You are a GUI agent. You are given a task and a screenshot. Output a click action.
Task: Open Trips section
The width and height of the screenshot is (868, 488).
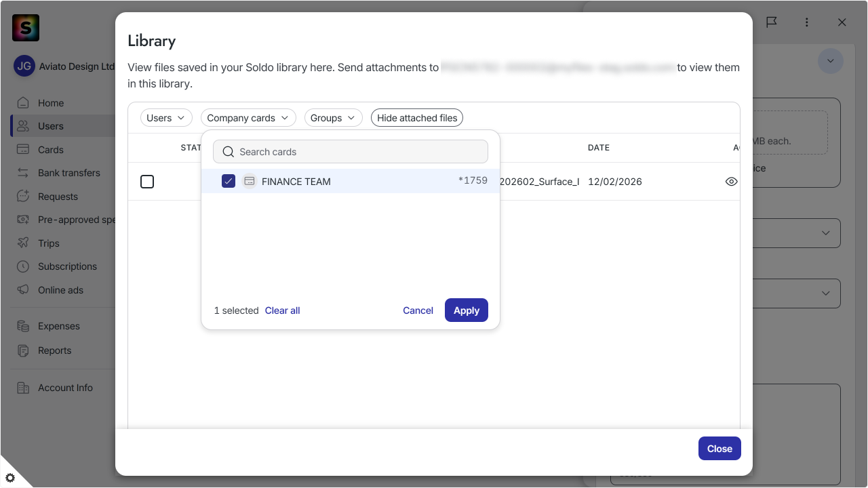(x=49, y=243)
